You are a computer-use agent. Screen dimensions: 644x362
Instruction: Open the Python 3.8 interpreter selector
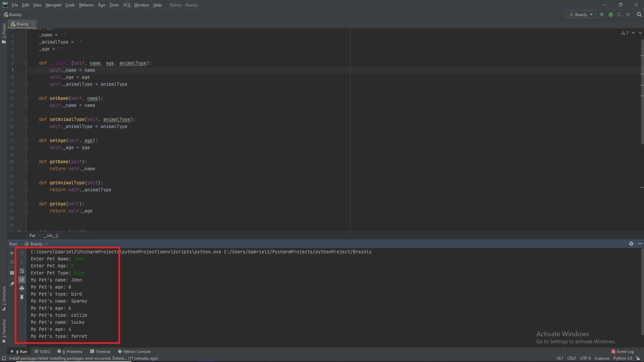(623, 358)
